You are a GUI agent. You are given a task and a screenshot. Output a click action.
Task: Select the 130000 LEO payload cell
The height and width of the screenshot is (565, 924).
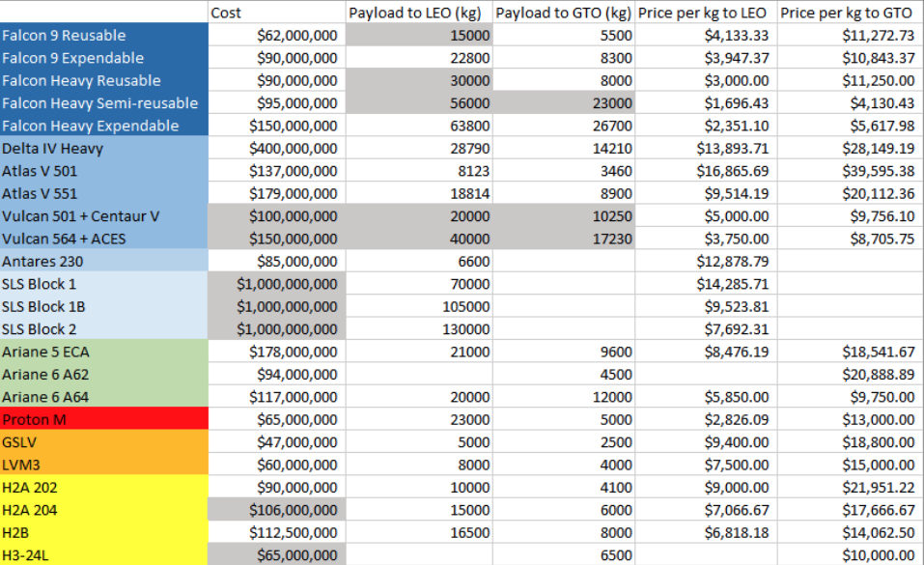click(419, 329)
